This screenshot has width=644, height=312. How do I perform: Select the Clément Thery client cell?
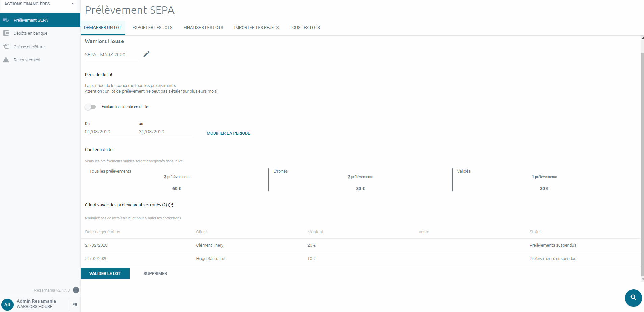tap(210, 245)
